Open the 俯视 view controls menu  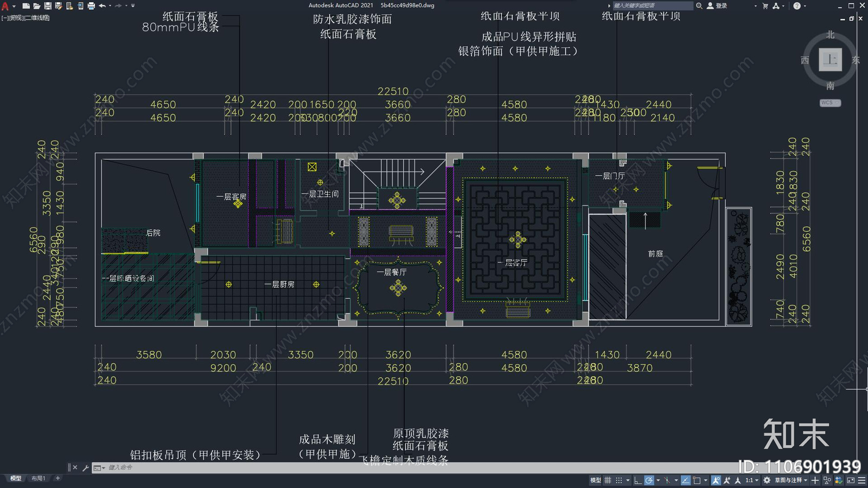[x=16, y=18]
